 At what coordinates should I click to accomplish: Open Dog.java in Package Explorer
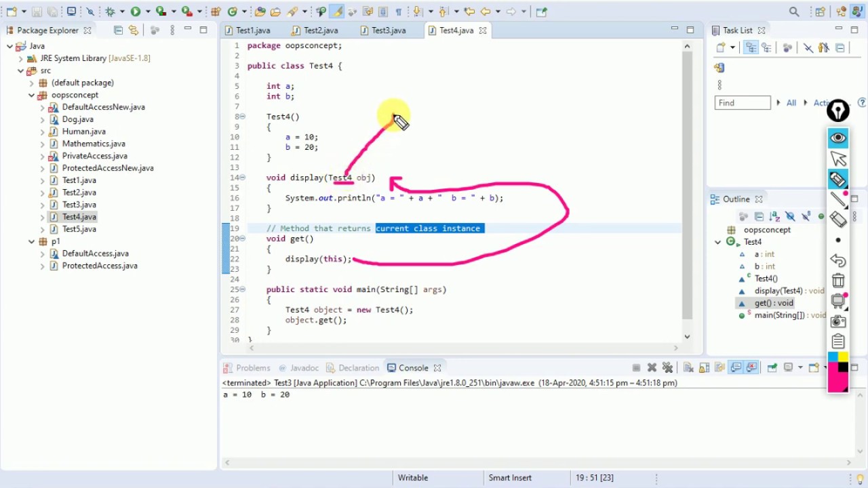pos(77,119)
